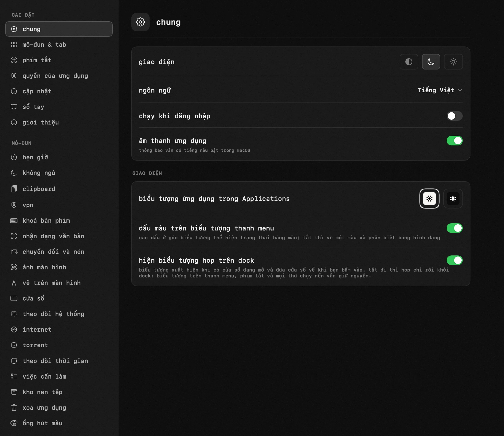Select the cửa sổ label
The height and width of the screenshot is (436, 504).
click(33, 298)
